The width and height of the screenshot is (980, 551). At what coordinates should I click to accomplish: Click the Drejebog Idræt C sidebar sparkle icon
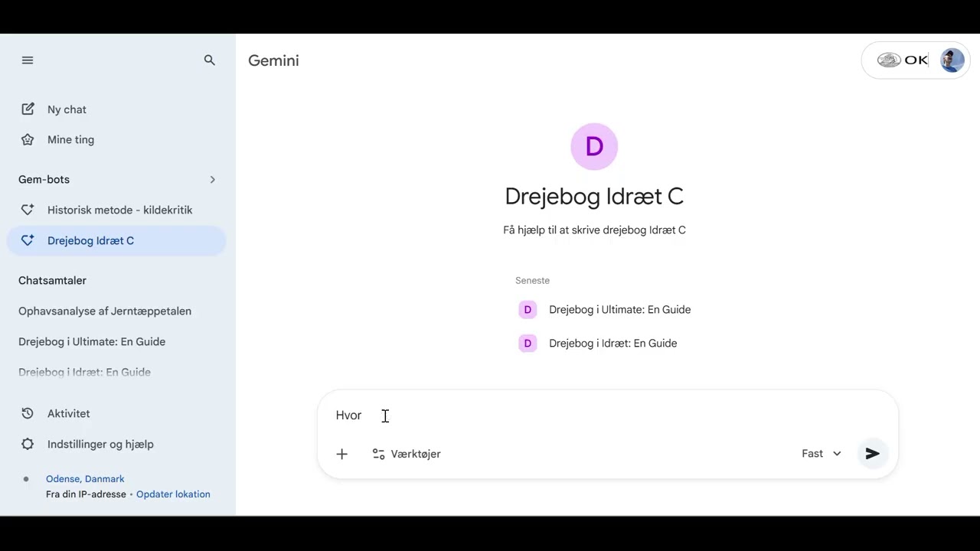coord(28,240)
